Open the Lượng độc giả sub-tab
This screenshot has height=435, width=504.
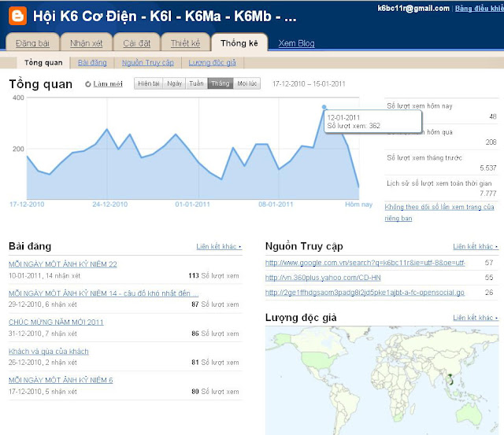coord(212,63)
